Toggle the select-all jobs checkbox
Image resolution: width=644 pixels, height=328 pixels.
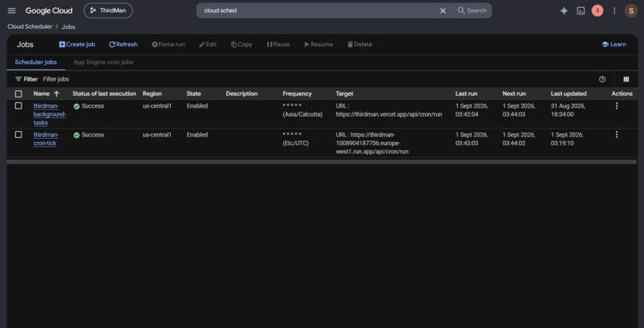[18, 94]
